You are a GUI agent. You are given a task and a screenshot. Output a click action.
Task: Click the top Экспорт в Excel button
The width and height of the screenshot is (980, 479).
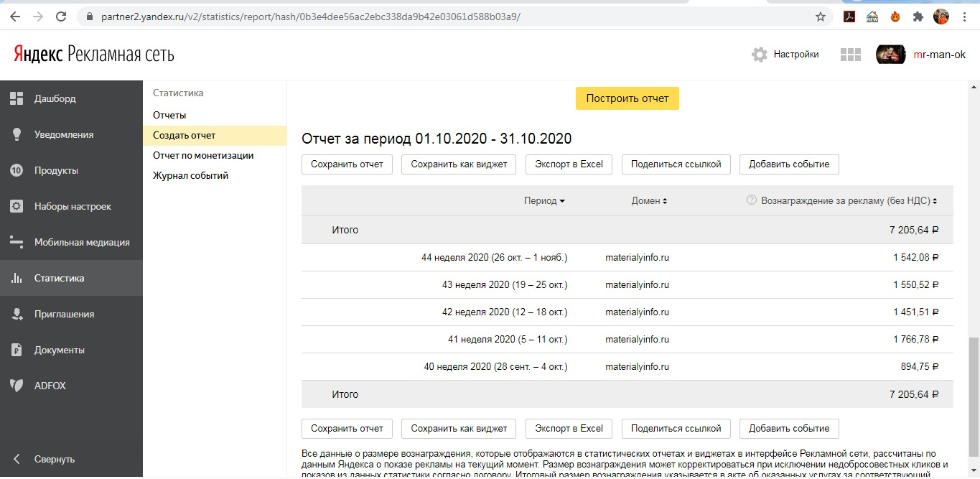[569, 164]
